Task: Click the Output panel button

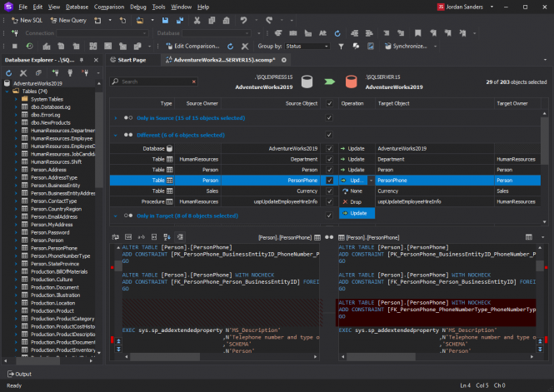Action: (19, 374)
